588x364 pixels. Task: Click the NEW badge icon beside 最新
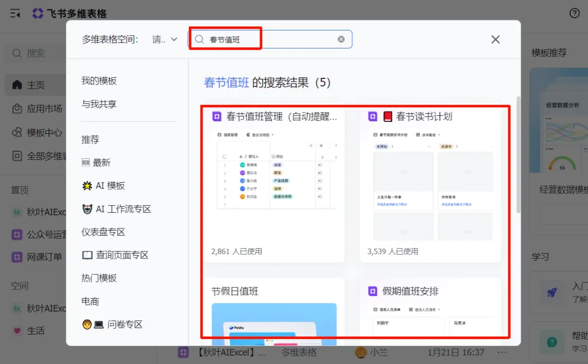pos(86,163)
